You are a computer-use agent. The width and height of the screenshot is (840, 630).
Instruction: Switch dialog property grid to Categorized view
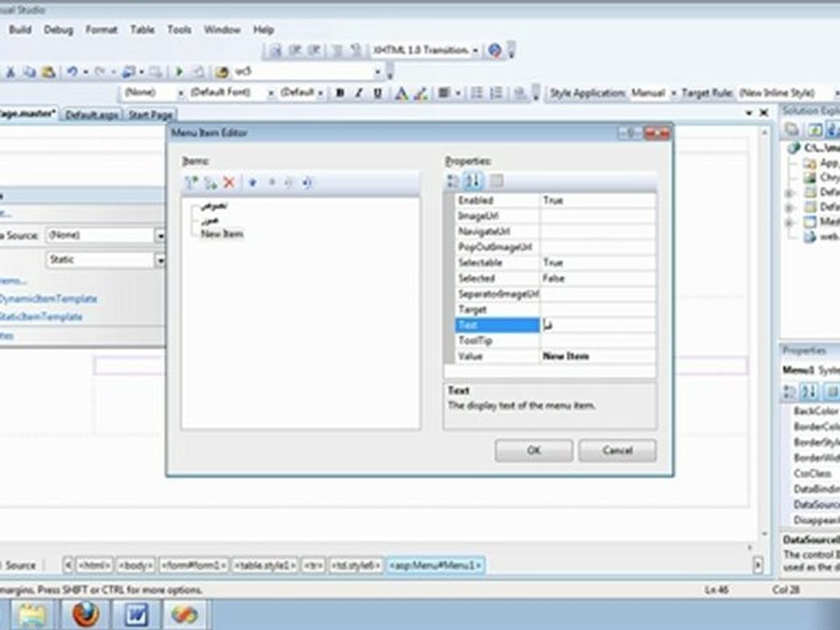point(453,181)
